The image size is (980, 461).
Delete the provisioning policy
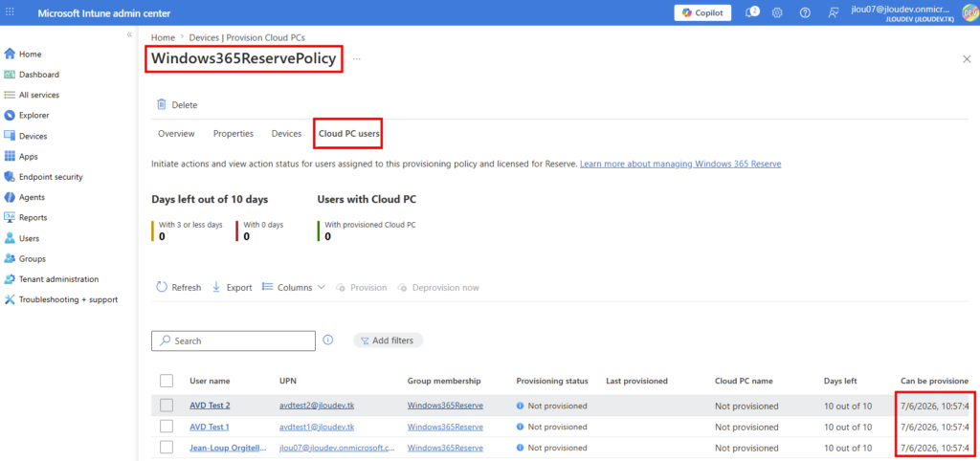pyautogui.click(x=177, y=105)
